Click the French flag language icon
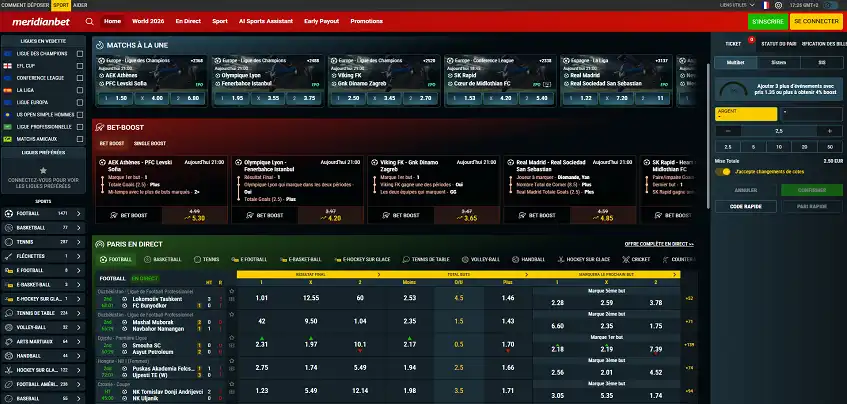The width and height of the screenshot is (847, 404). [x=765, y=5]
